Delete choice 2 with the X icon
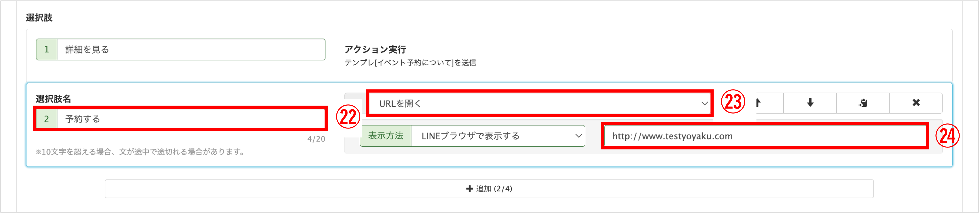The height and width of the screenshot is (213, 980). coord(916,103)
